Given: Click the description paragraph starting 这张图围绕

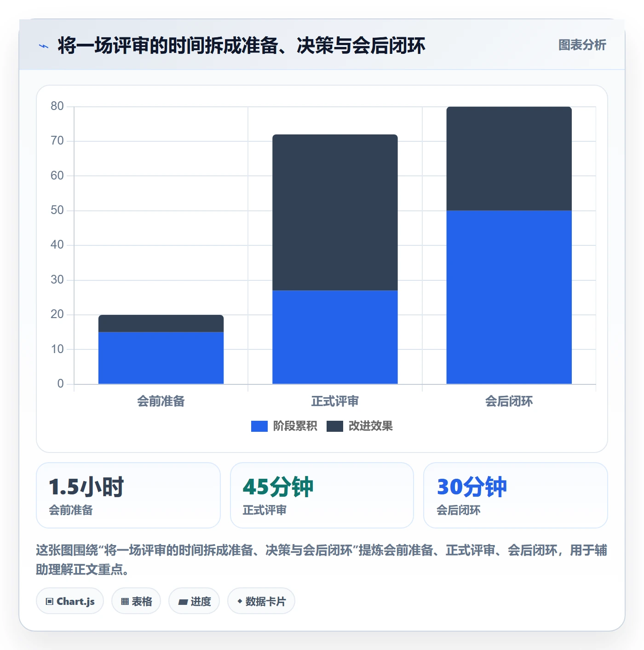Looking at the screenshot, I should (322, 560).
